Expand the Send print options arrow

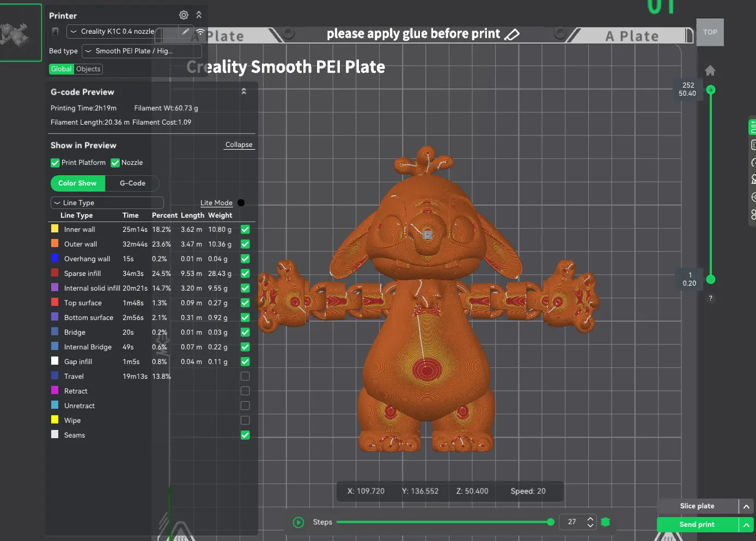coord(746,525)
